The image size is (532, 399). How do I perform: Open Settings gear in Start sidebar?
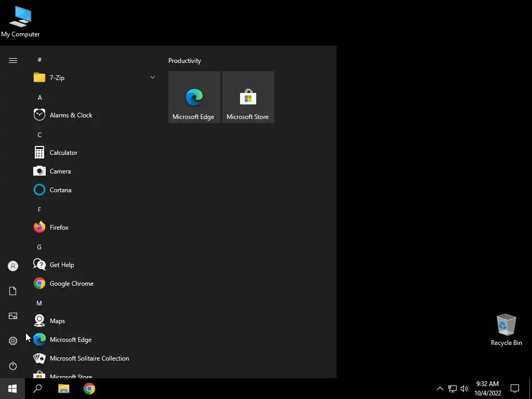coord(13,341)
